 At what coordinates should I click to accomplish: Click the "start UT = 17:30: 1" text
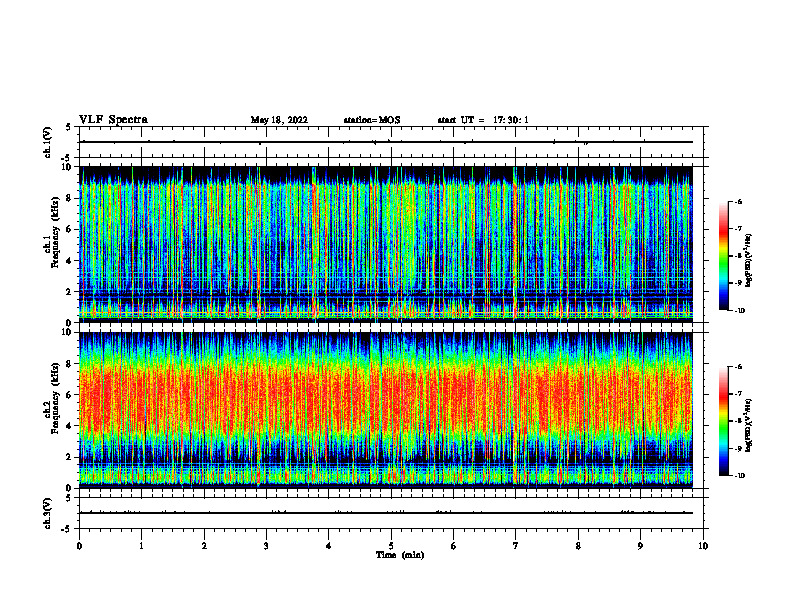click(483, 120)
